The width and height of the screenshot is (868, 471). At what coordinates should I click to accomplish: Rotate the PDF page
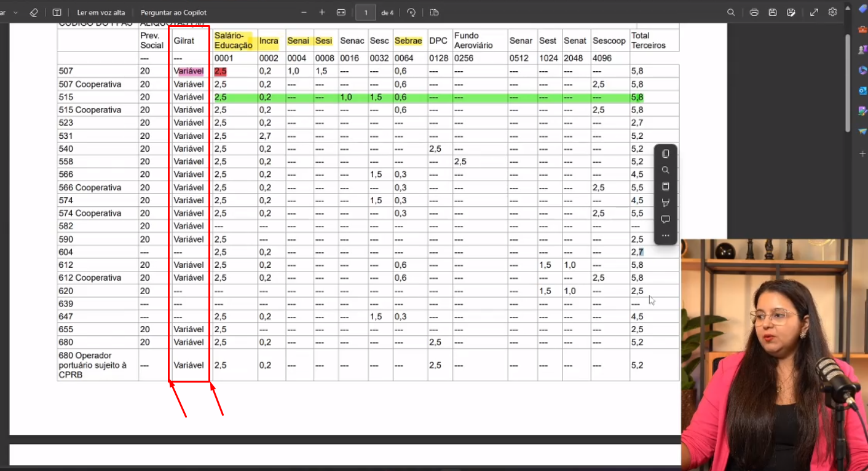(411, 12)
